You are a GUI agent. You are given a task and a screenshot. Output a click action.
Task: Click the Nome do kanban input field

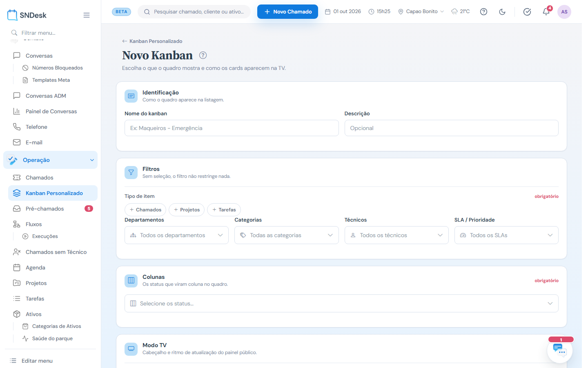232,128
